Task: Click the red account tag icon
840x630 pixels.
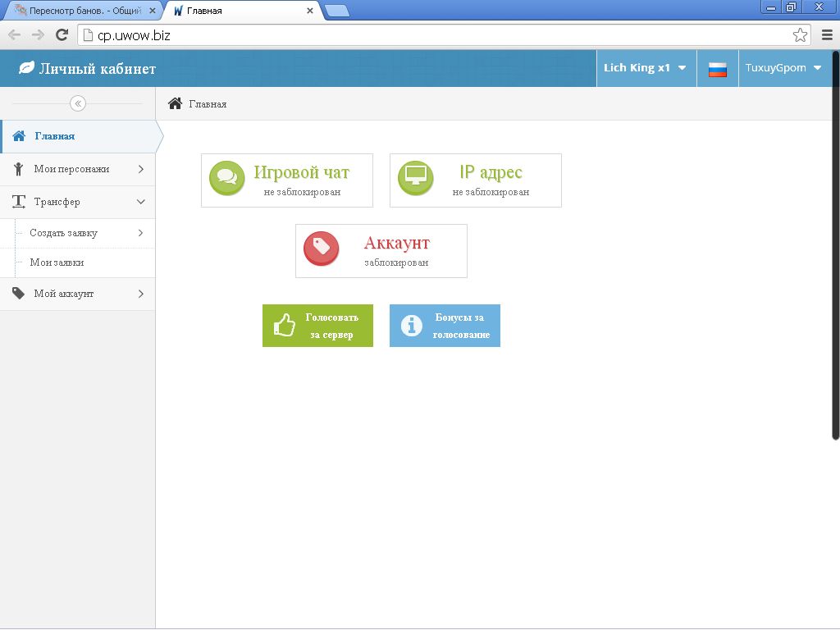Action: pos(322,249)
